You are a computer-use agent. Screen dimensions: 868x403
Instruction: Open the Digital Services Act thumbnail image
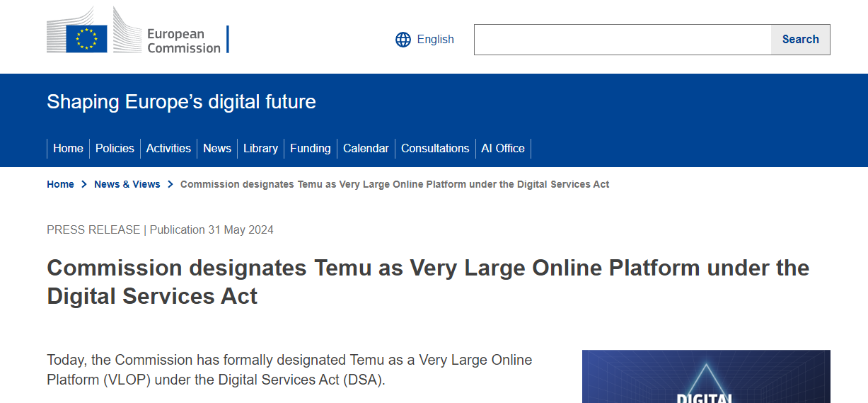tap(706, 377)
